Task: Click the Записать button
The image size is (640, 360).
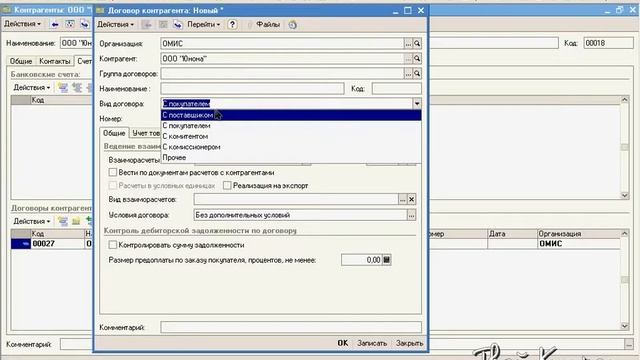Action: [x=372, y=343]
